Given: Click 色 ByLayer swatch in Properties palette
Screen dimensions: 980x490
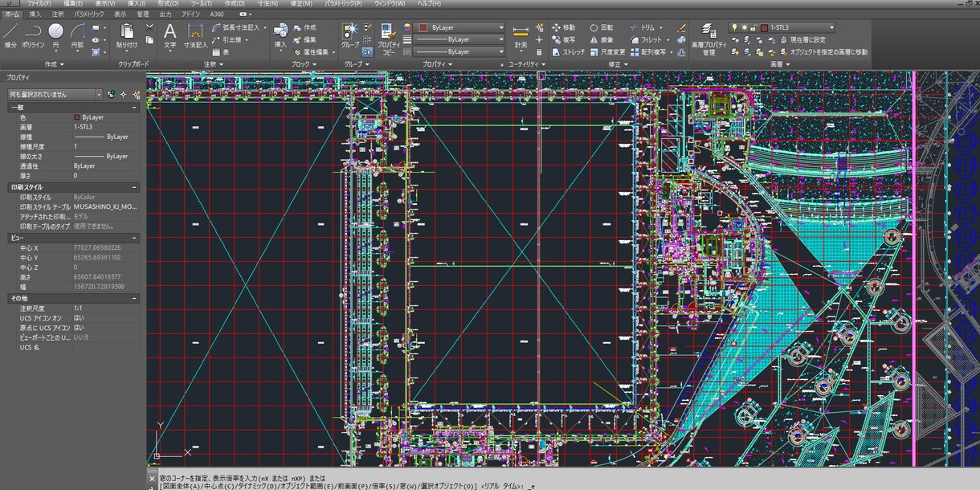Looking at the screenshot, I should coord(77,116).
